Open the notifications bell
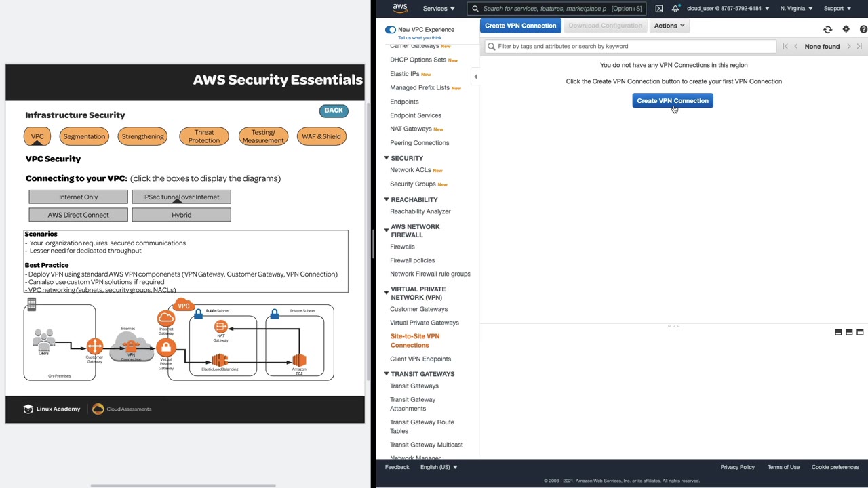Viewport: 868px width, 488px height. (x=675, y=9)
